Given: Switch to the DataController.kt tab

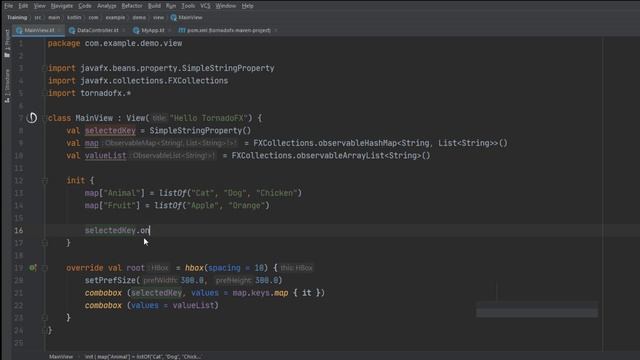Looking at the screenshot, I should tap(98, 30).
